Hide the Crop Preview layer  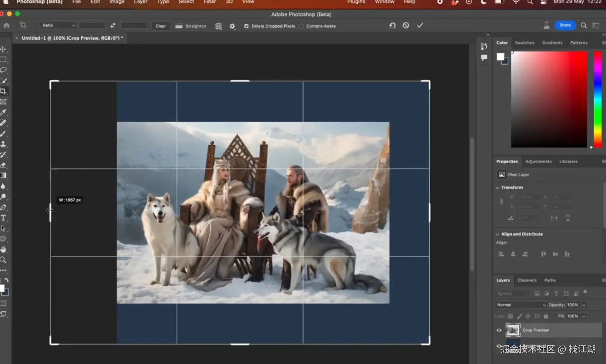[x=499, y=330]
